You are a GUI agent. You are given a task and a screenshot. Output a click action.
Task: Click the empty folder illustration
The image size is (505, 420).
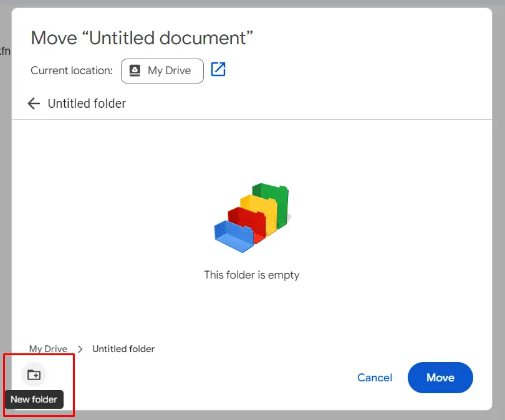252,218
